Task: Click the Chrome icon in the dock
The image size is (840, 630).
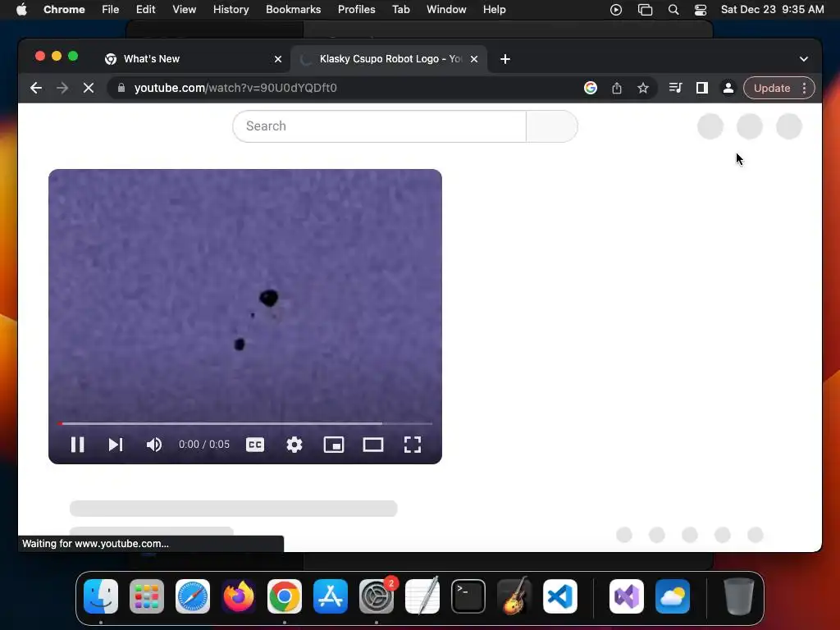Action: point(285,596)
